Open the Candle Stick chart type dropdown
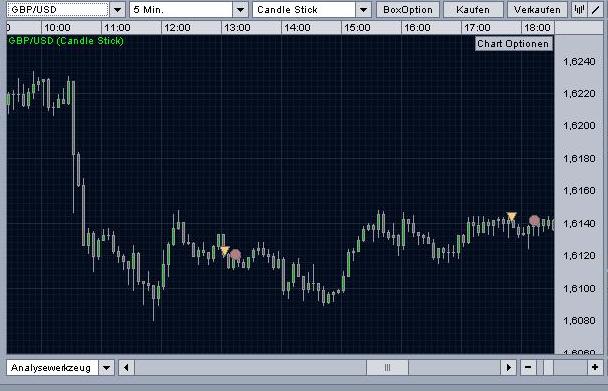The image size is (608, 391). coord(363,10)
